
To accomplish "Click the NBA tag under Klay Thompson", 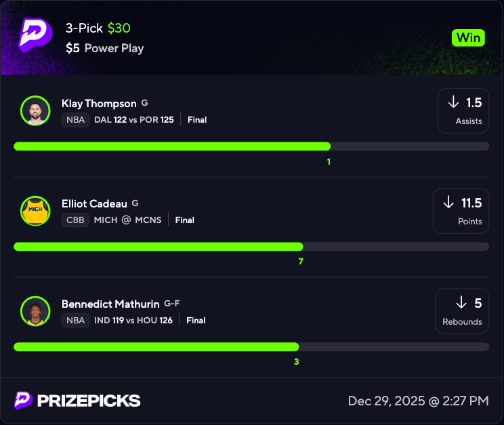I will [75, 120].
